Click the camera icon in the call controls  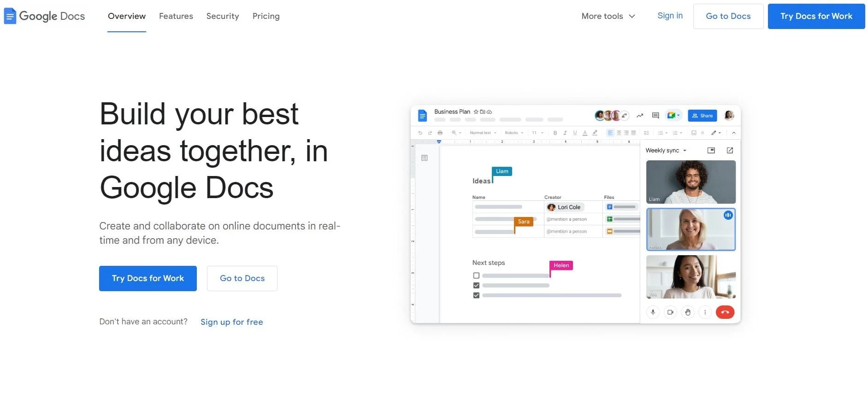click(x=670, y=312)
